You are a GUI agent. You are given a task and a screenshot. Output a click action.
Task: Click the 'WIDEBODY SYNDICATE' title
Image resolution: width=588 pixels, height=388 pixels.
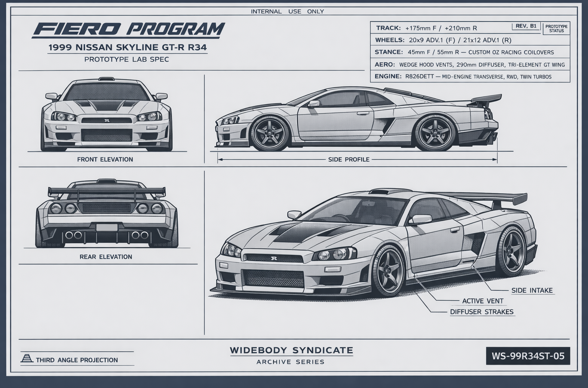pyautogui.click(x=291, y=350)
